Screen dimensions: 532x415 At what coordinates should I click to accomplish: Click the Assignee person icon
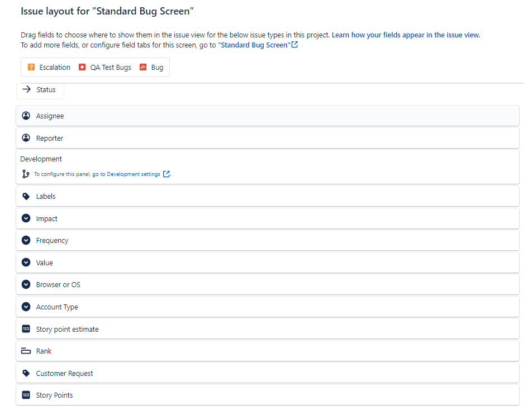26,116
